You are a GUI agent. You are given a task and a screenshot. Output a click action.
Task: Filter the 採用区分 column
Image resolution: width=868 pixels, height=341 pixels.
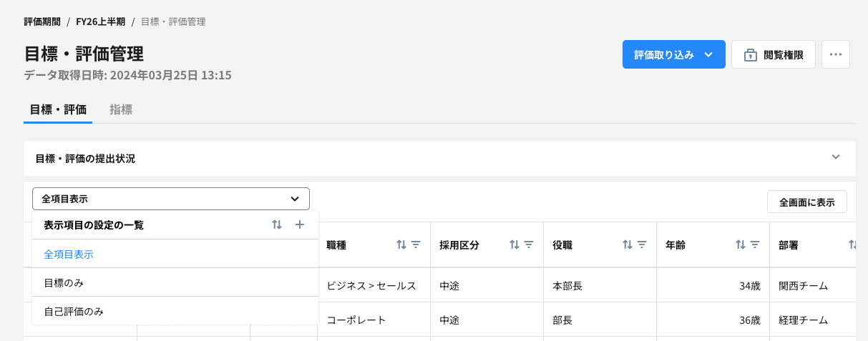click(x=529, y=244)
